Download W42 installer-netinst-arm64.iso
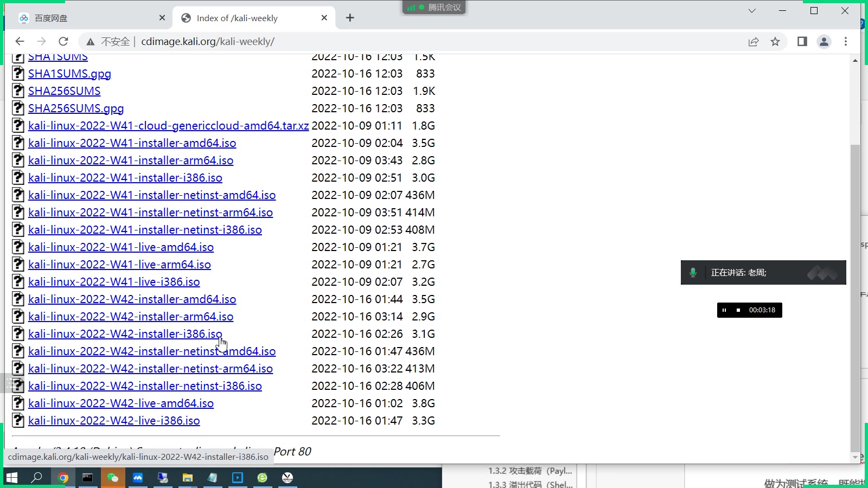The image size is (868, 488). click(150, 369)
